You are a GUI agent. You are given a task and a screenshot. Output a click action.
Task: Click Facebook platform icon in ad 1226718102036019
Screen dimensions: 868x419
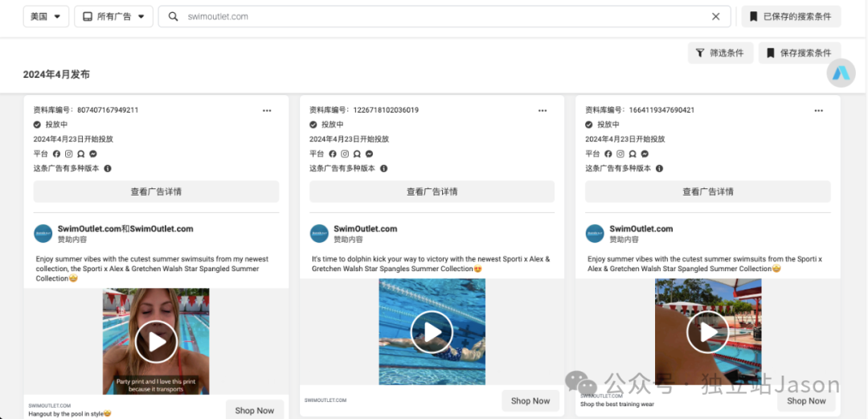pos(332,154)
